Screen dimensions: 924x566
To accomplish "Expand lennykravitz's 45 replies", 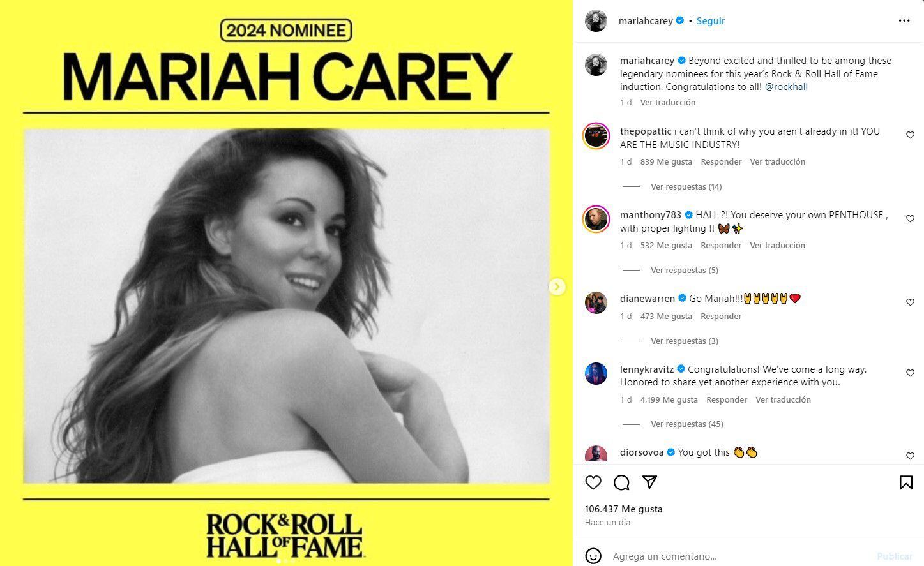I will point(686,424).
